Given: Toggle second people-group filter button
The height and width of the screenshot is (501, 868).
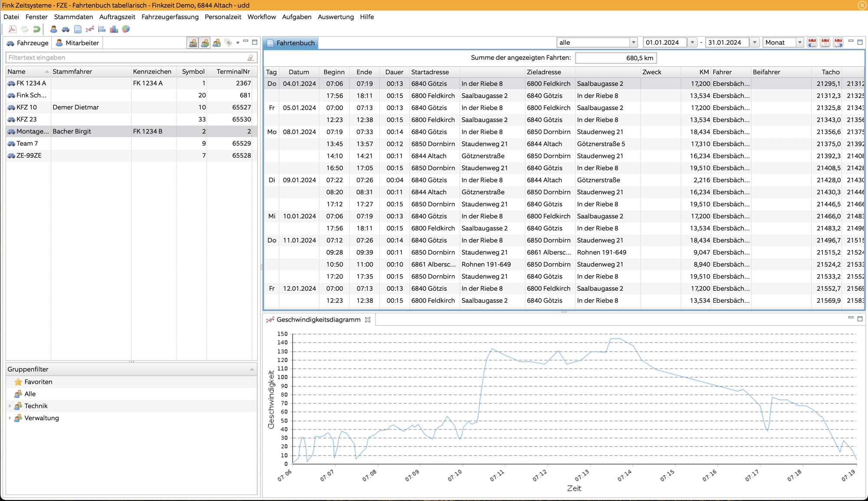Looking at the screenshot, I should coord(204,43).
